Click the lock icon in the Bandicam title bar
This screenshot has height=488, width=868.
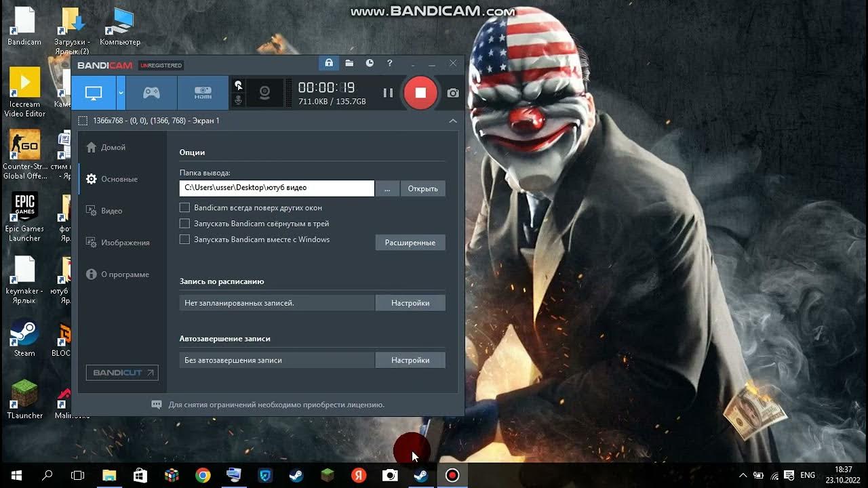[x=329, y=63]
